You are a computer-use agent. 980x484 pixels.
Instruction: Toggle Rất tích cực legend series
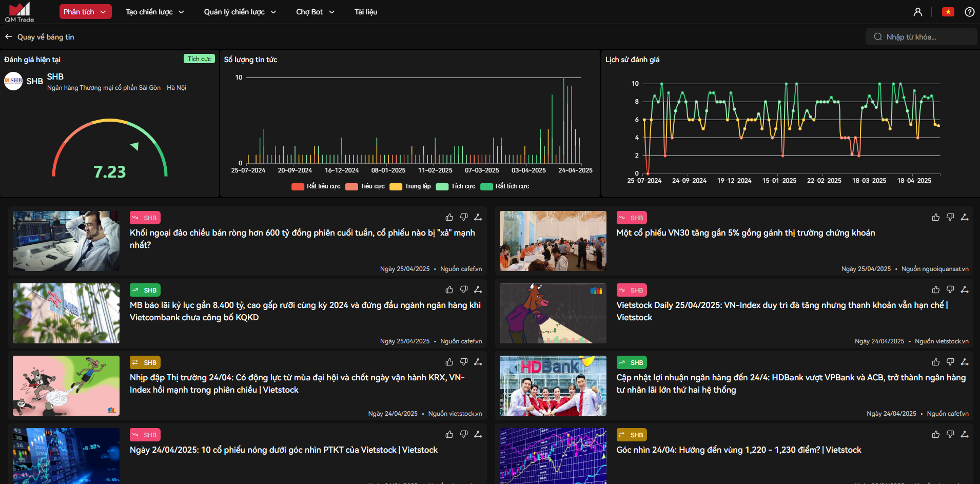[x=504, y=186]
